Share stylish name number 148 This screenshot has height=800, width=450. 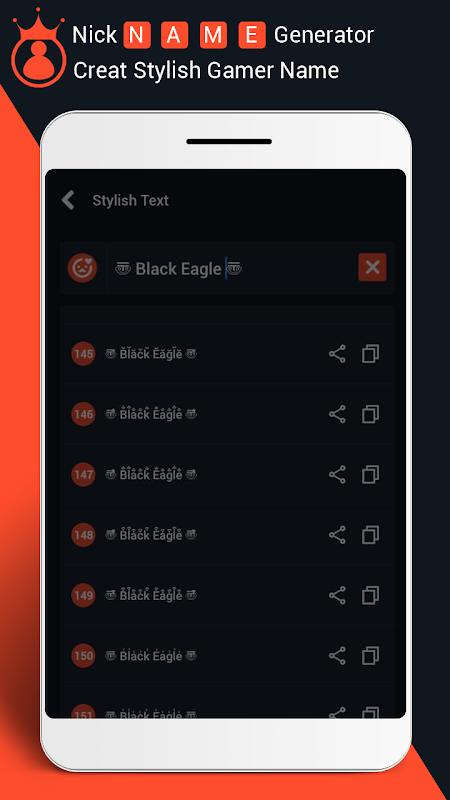(x=337, y=535)
